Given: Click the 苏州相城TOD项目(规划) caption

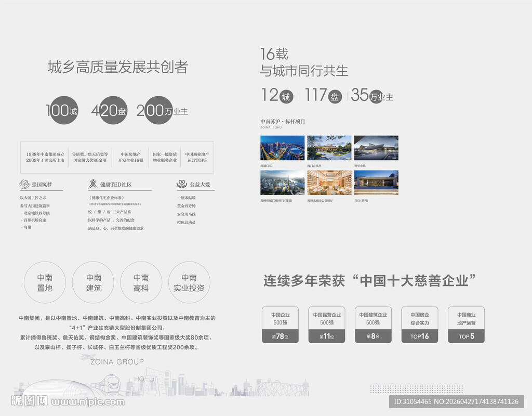Looking at the screenshot, I should [x=276, y=201].
